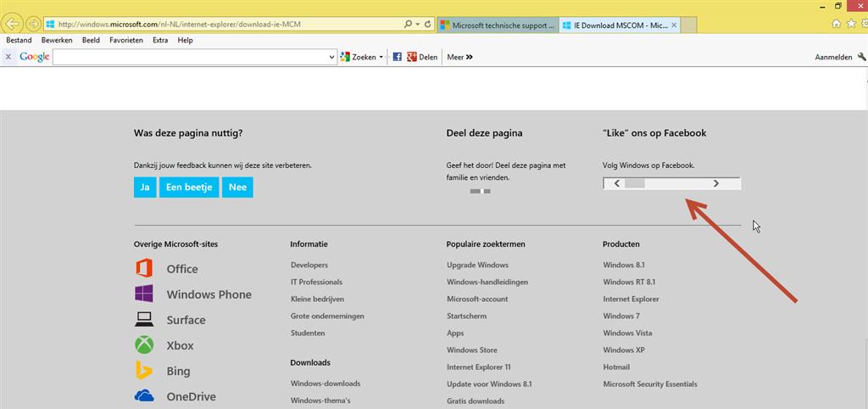The width and height of the screenshot is (868, 409).
Task: Open the Microsoft Security Essentials link
Action: pos(650,384)
